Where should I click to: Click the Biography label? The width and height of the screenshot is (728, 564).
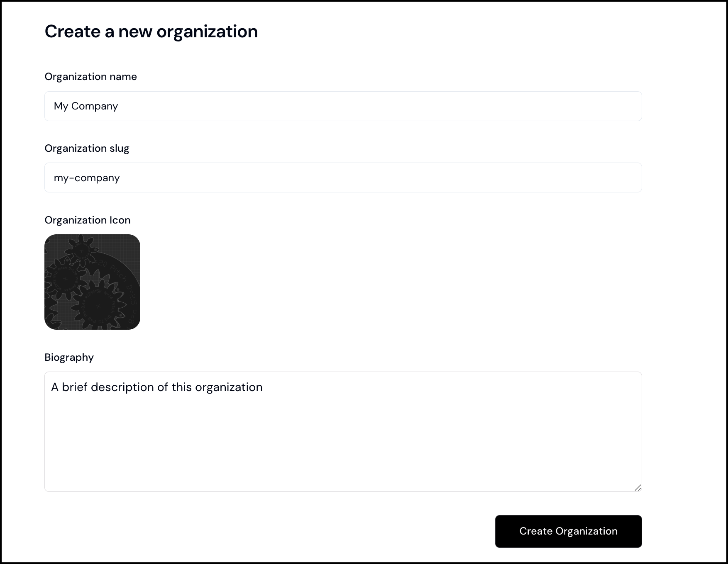pyautogui.click(x=69, y=357)
